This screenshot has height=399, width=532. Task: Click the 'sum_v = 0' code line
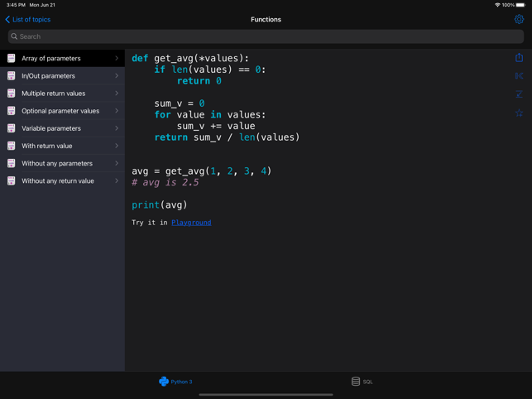180,103
